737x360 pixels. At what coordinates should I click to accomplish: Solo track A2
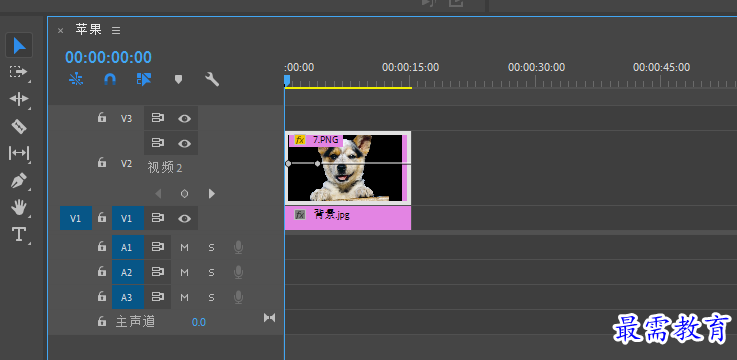click(x=212, y=272)
